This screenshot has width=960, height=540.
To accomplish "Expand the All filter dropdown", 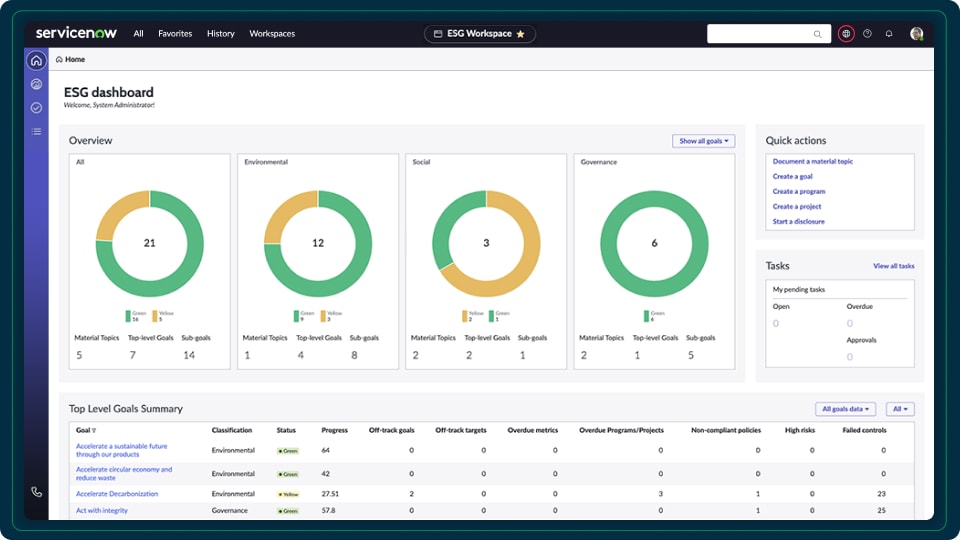I will tap(900, 409).
